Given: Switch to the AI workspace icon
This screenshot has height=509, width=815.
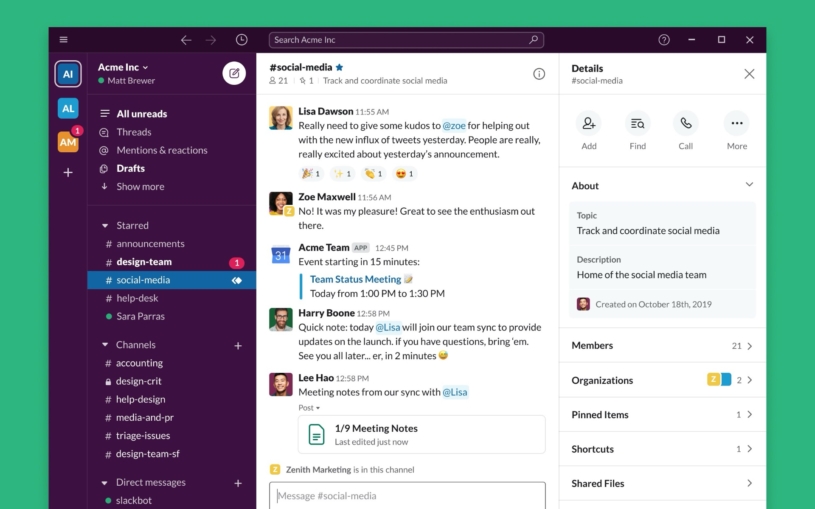Looking at the screenshot, I should pos(68,74).
